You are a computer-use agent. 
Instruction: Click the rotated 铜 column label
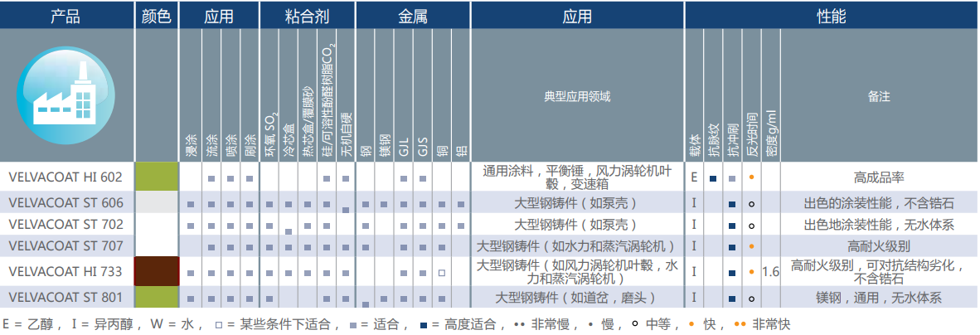[442, 151]
